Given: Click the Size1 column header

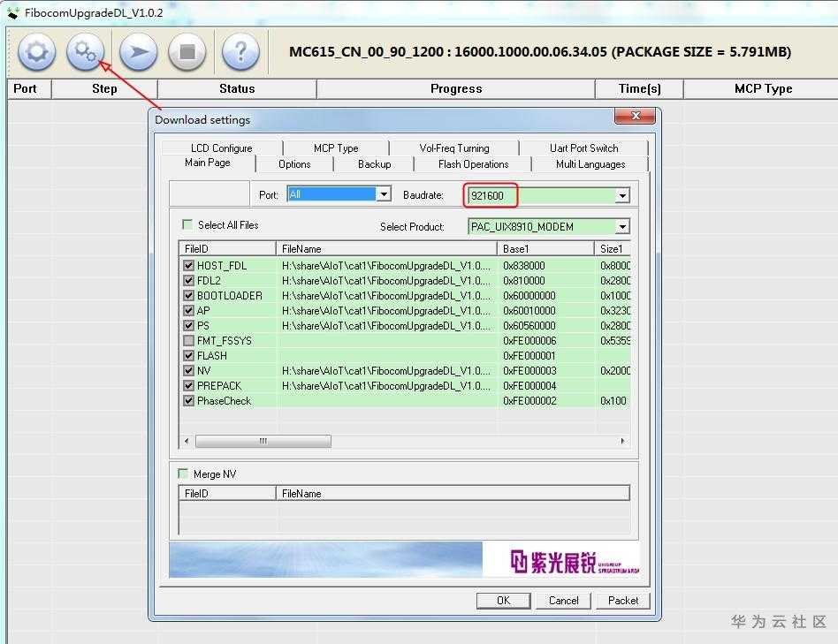Looking at the screenshot, I should coord(613,249).
